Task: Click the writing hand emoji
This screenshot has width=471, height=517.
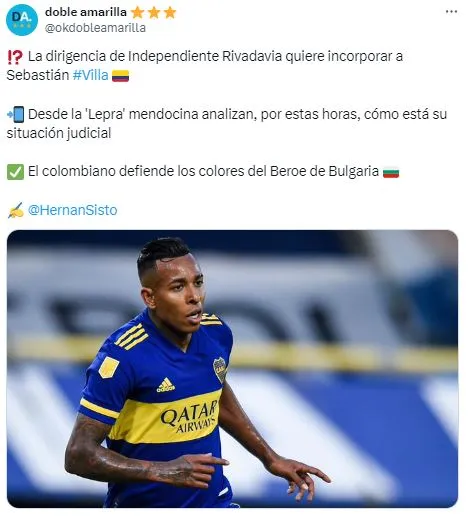Action: coord(16,210)
